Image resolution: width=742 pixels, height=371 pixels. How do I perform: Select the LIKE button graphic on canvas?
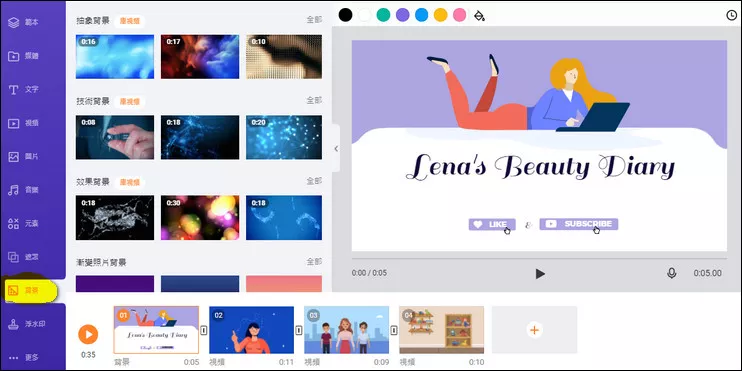(x=492, y=224)
